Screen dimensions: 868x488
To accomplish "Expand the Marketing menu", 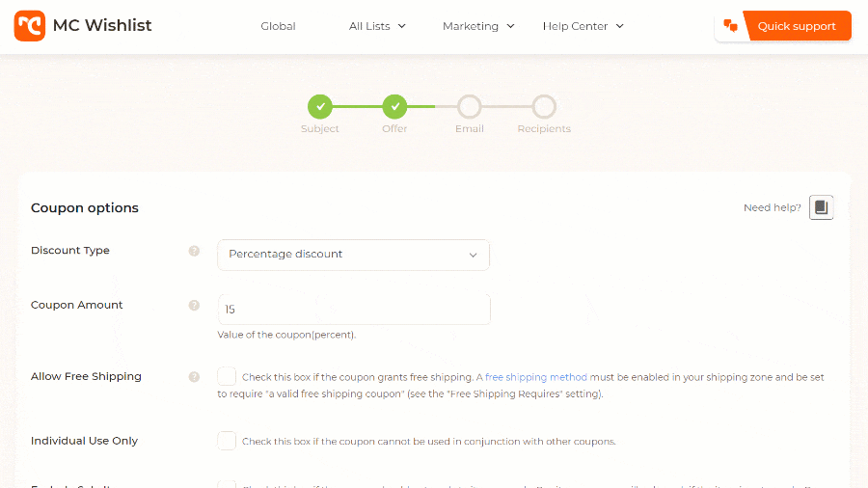I will pos(478,26).
